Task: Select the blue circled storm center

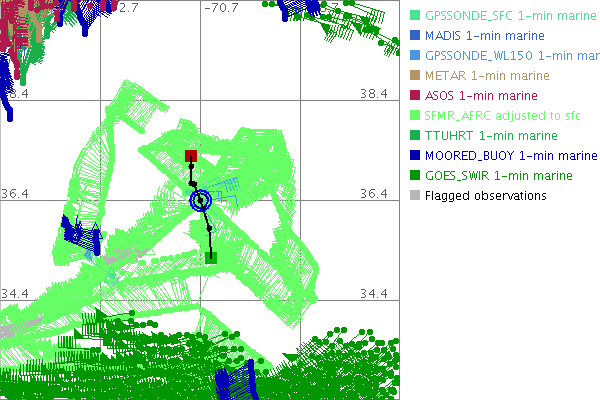Action: tap(201, 200)
